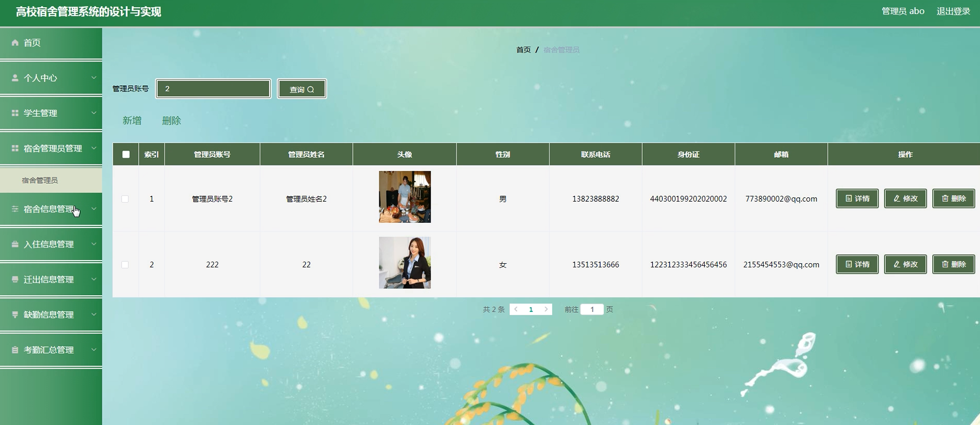
Task: Click 退出登录 logout link
Action: (x=953, y=11)
